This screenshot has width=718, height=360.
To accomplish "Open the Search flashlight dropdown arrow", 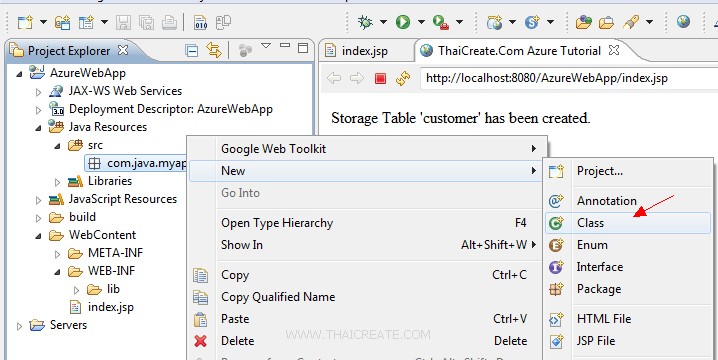I will pos(649,22).
